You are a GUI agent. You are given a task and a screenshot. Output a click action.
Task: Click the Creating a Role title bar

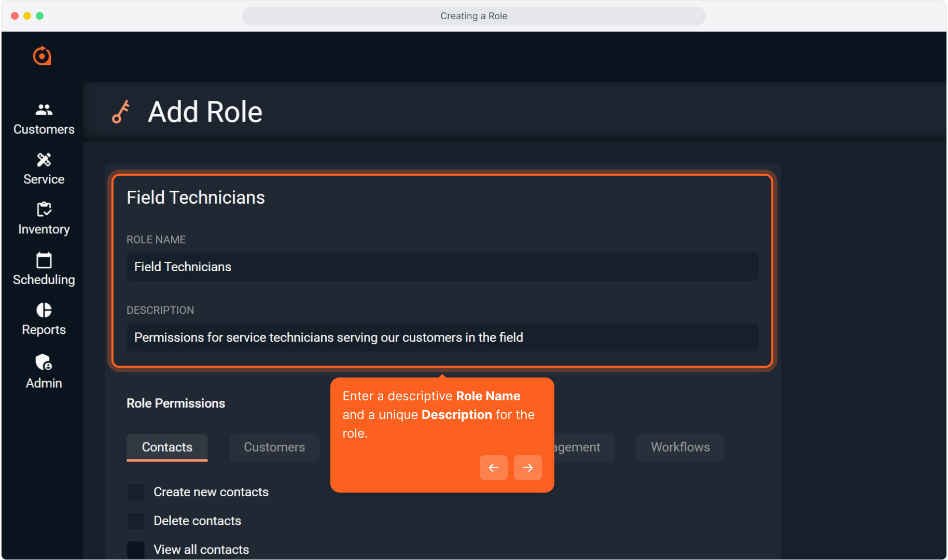pos(473,16)
